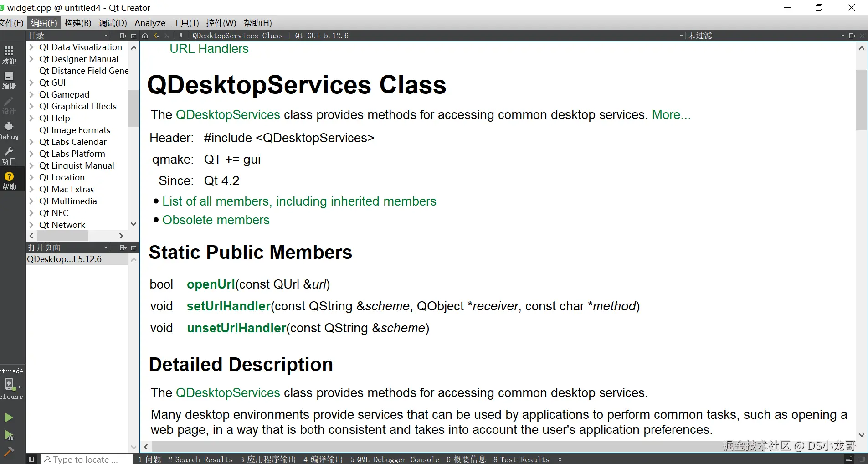This screenshot has width=868, height=464.
Task: Expand the Qt Gamepad tree node
Action: click(x=31, y=94)
